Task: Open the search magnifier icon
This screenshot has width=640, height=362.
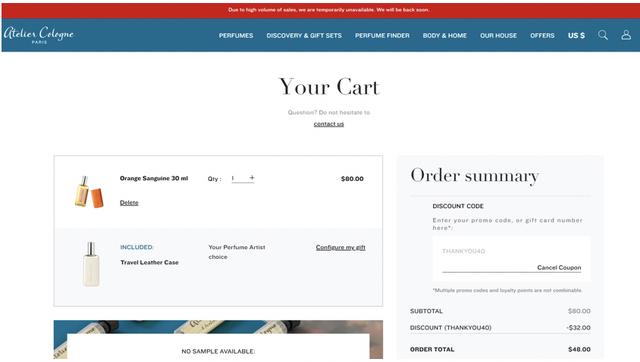Action: 603,35
